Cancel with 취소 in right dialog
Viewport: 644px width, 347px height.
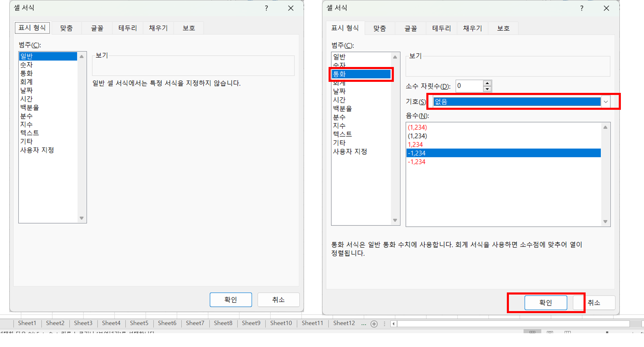point(594,303)
